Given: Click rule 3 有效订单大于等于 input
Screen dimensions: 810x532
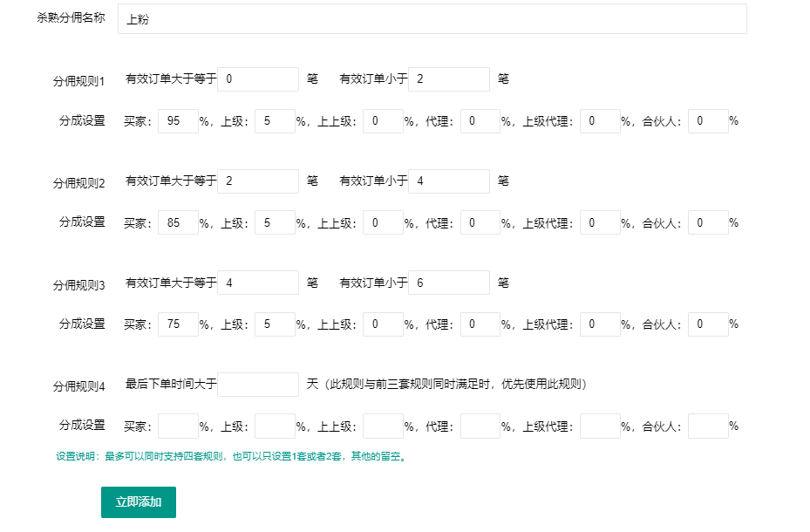Looking at the screenshot, I should coord(258,283).
